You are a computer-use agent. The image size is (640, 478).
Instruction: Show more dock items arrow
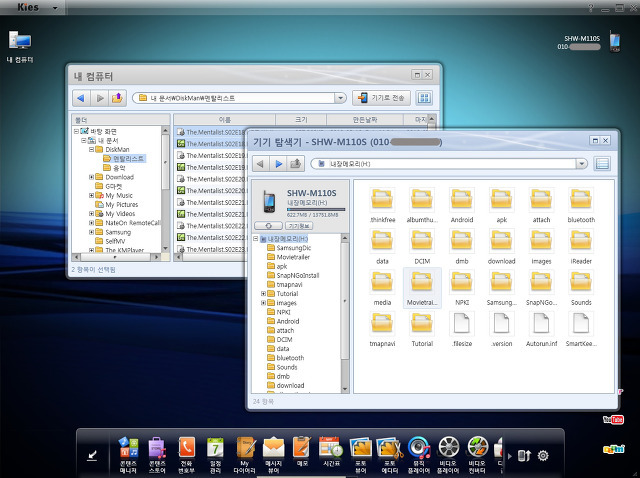[510, 456]
